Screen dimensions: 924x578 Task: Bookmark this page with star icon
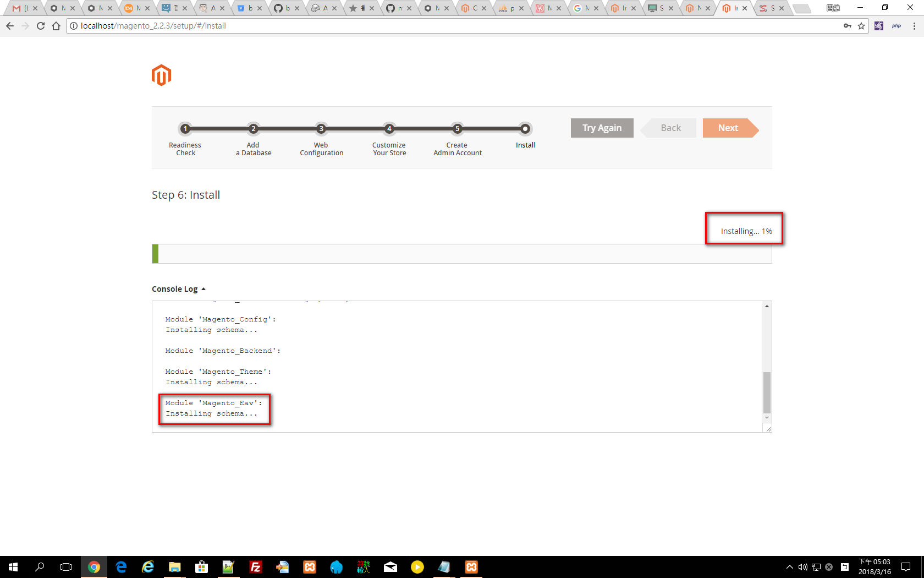[861, 26]
